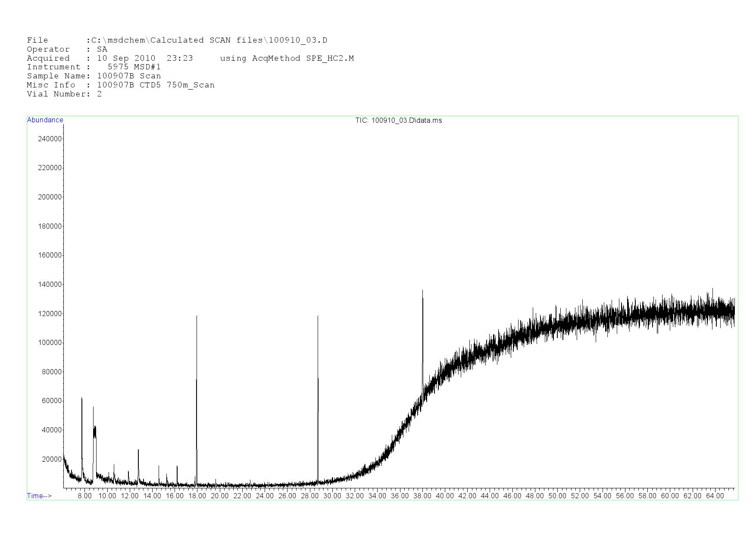Screen dimensions: 756x534
Task: Click the acquired date '10 Sep 2010 23:23'
Action: [x=145, y=59]
